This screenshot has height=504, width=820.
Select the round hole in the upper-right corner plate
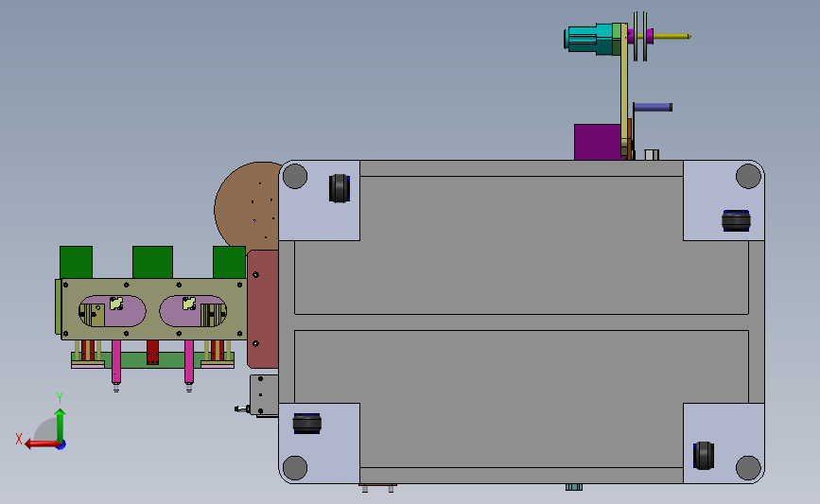click(748, 176)
